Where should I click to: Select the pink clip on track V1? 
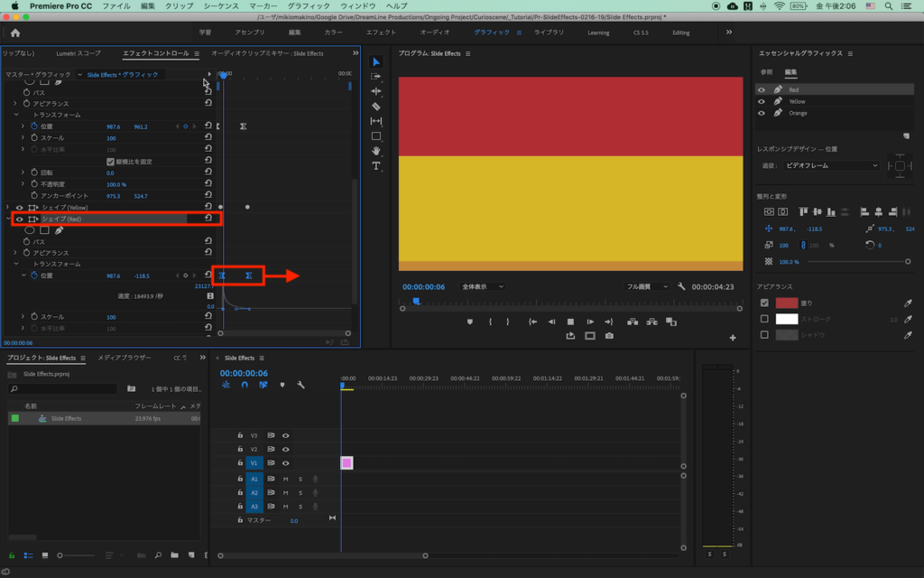[x=346, y=463]
